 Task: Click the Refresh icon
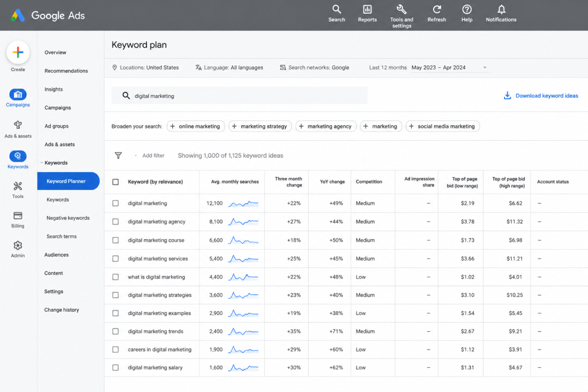(436, 9)
